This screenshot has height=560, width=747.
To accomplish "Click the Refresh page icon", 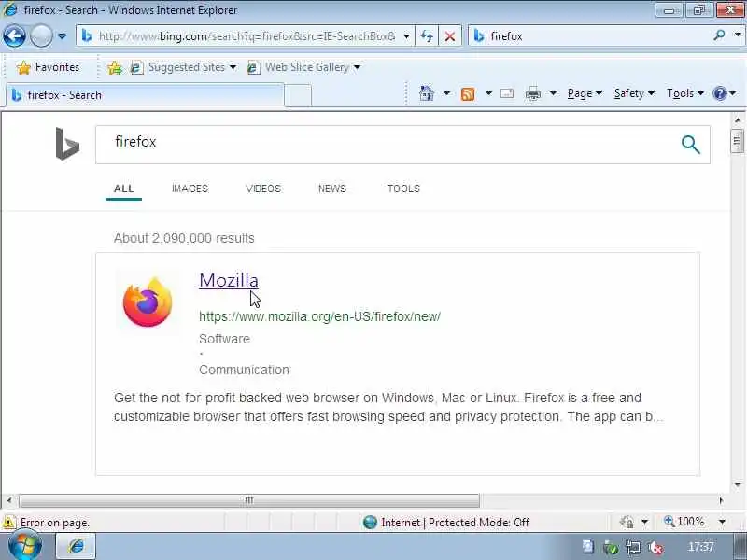I will pos(427,36).
